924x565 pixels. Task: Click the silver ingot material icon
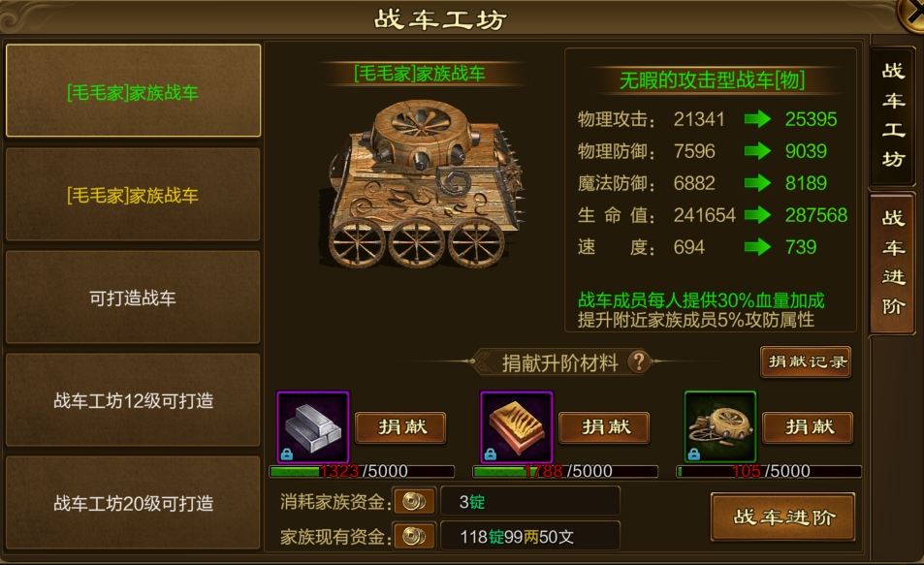pos(313,427)
